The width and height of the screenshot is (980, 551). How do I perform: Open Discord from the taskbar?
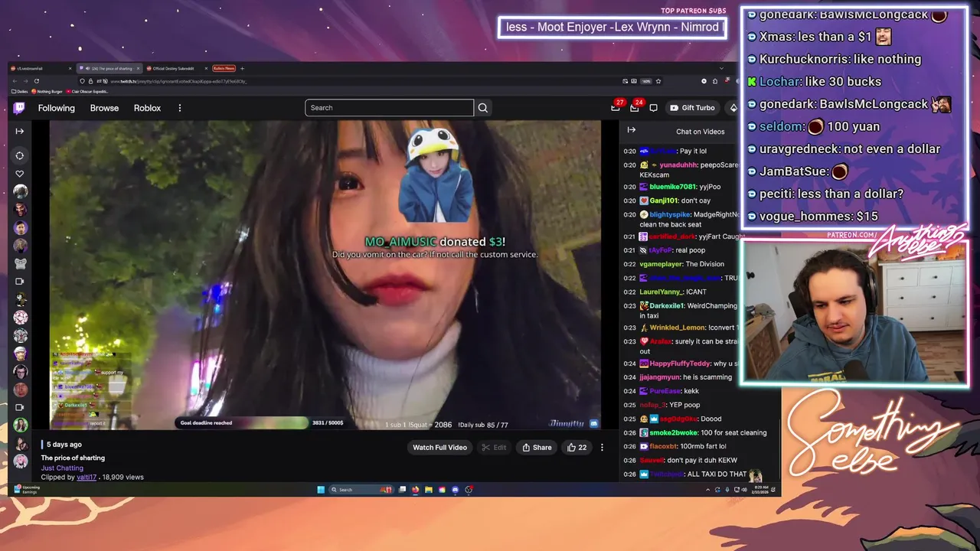click(456, 490)
